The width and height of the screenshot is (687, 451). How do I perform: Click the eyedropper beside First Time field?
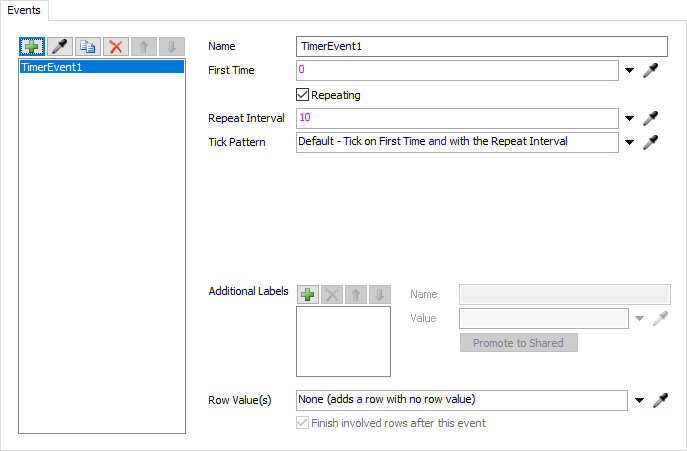(x=651, y=71)
